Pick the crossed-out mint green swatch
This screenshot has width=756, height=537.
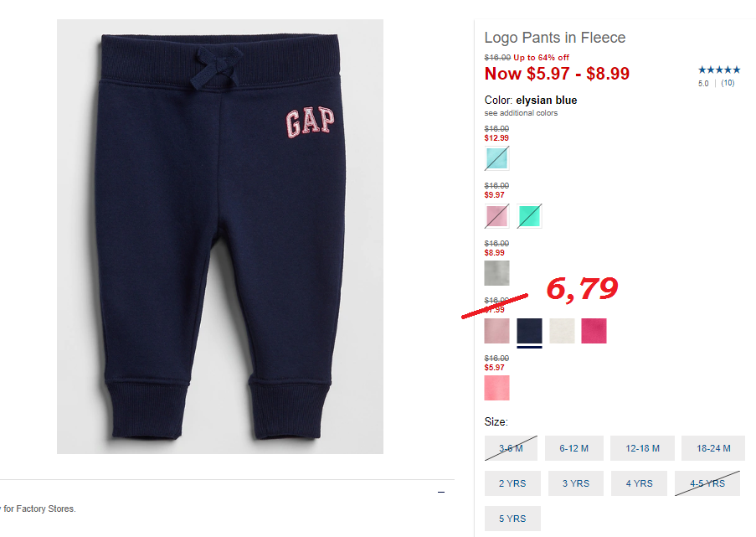click(529, 215)
